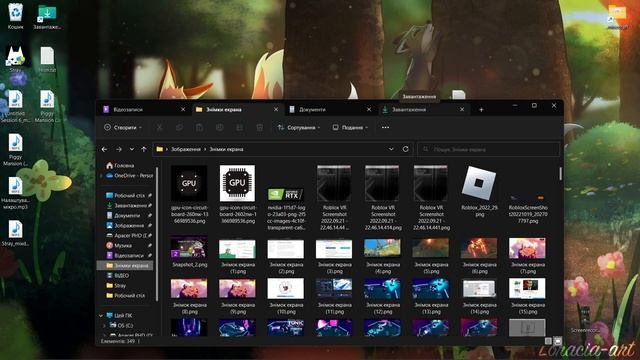Select the Stray cat icon on desktop

16,59
